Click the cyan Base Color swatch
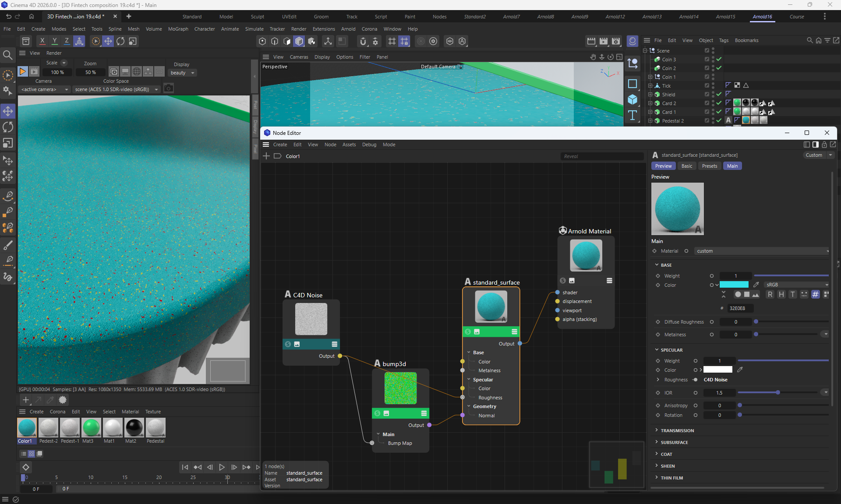Image resolution: width=841 pixels, height=504 pixels. pyautogui.click(x=734, y=285)
